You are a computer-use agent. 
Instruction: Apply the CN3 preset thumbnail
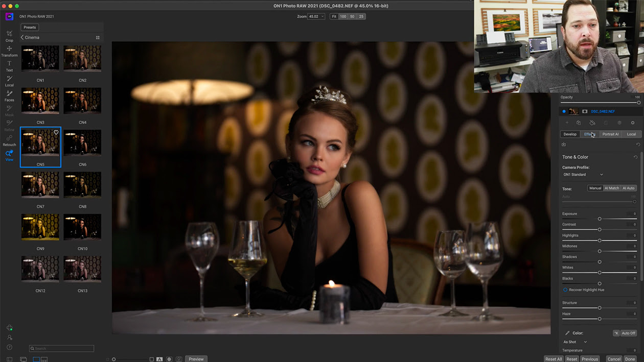click(40, 101)
